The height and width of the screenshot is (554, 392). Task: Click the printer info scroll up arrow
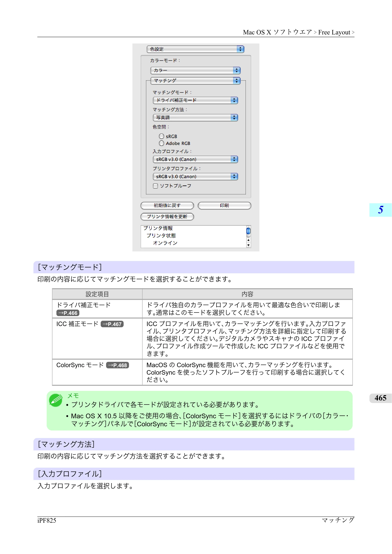tap(248, 240)
